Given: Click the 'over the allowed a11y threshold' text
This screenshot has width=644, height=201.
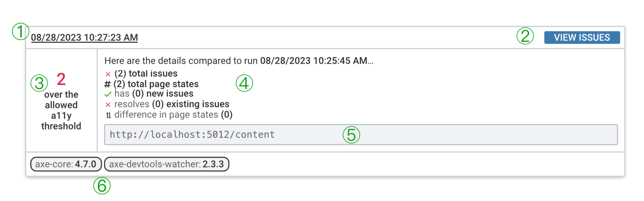Looking at the screenshot, I should click(x=61, y=110).
